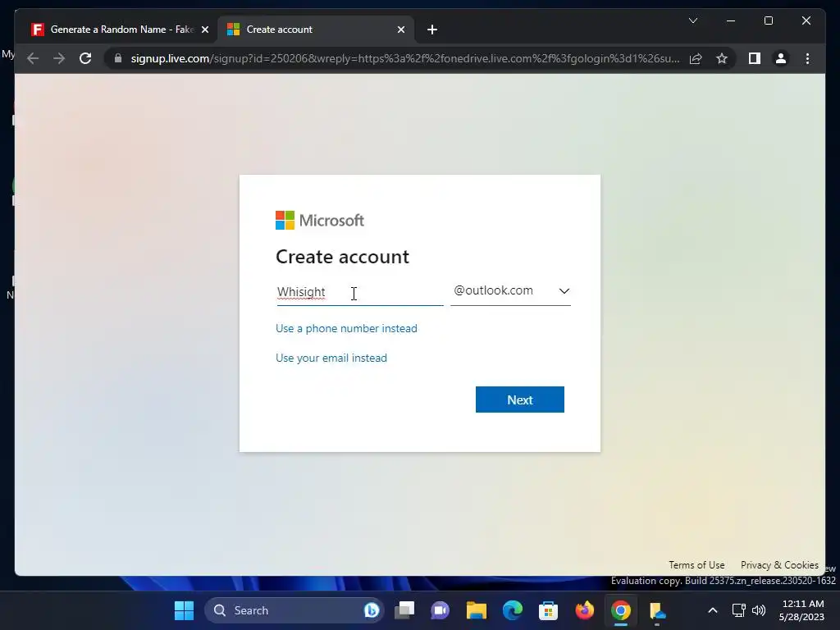This screenshot has height=630, width=840.
Task: Open volume control tray icon
Action: [759, 610]
